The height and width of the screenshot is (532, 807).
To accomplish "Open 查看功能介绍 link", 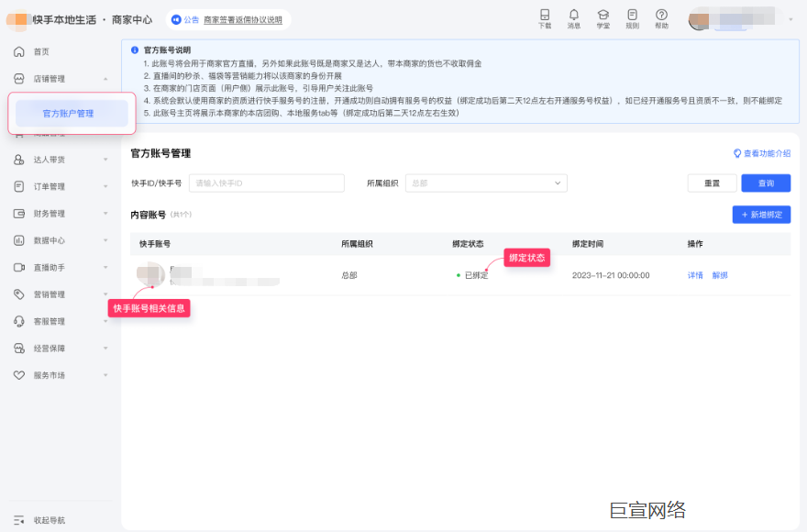I will 768,153.
